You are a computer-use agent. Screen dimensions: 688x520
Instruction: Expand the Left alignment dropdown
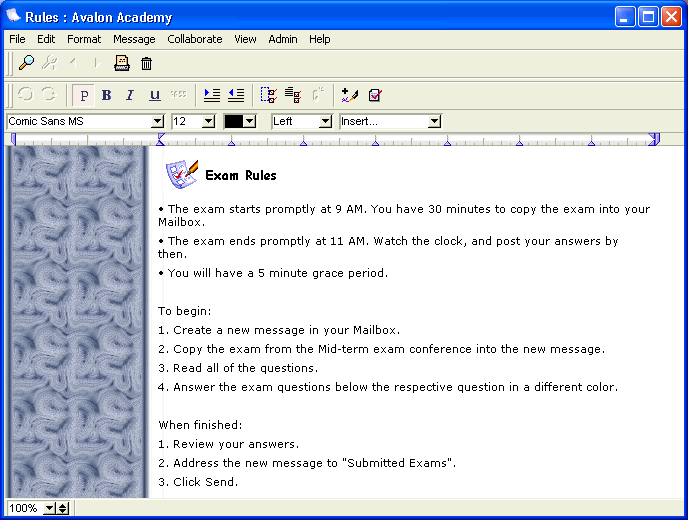pyautogui.click(x=325, y=121)
